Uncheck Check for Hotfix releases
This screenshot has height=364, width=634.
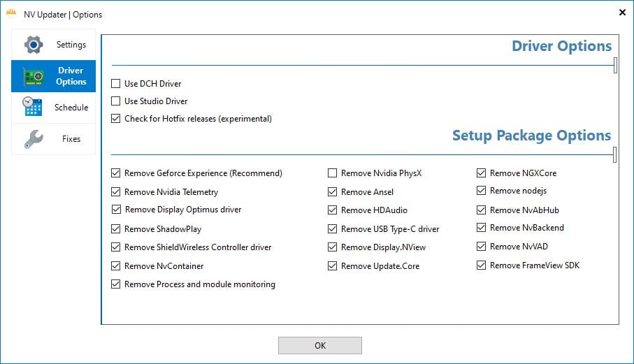115,119
